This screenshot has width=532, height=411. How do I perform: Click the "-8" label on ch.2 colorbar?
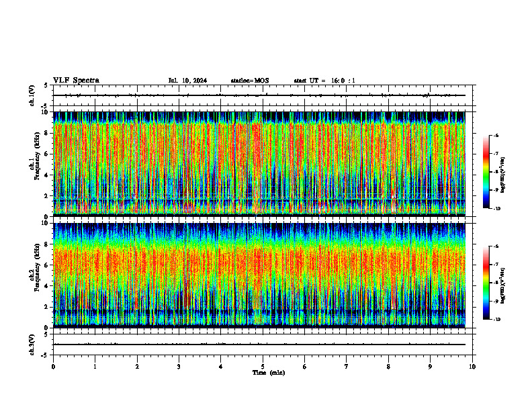[x=496, y=283]
